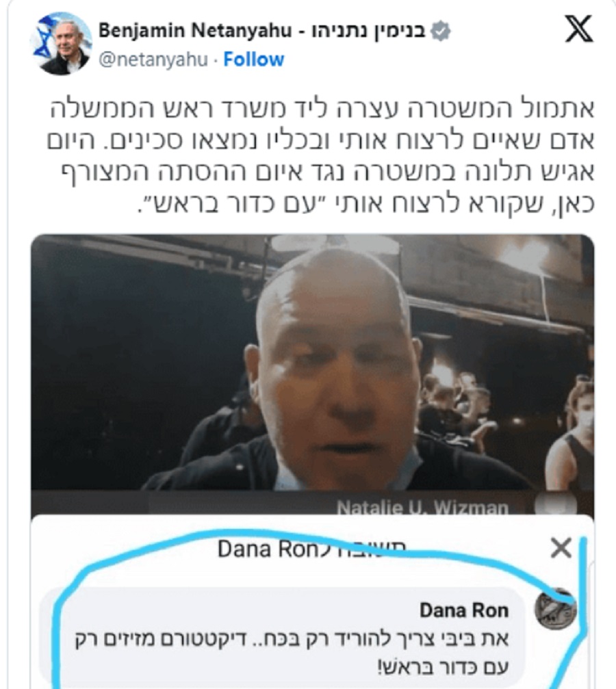Screen dimensions: 616x689
Task: Follow the @netanyahu account
Action: click(254, 60)
